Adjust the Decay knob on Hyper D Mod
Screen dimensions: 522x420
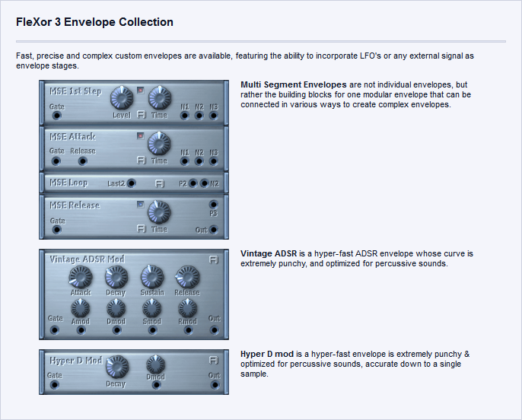pyautogui.click(x=117, y=367)
